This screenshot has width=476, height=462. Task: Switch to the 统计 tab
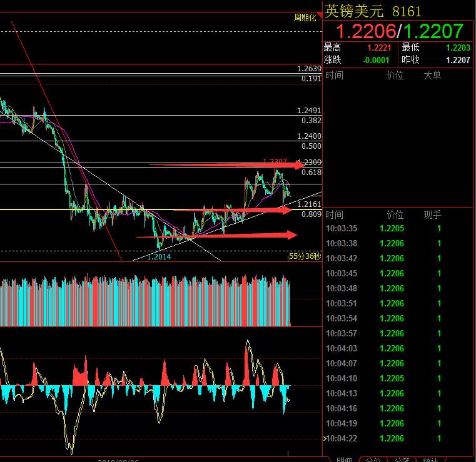coord(430,459)
